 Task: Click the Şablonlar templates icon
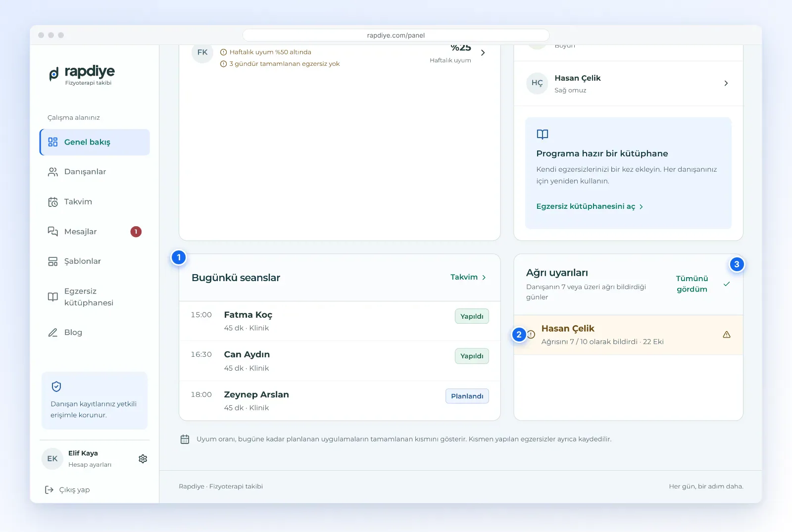(x=53, y=261)
